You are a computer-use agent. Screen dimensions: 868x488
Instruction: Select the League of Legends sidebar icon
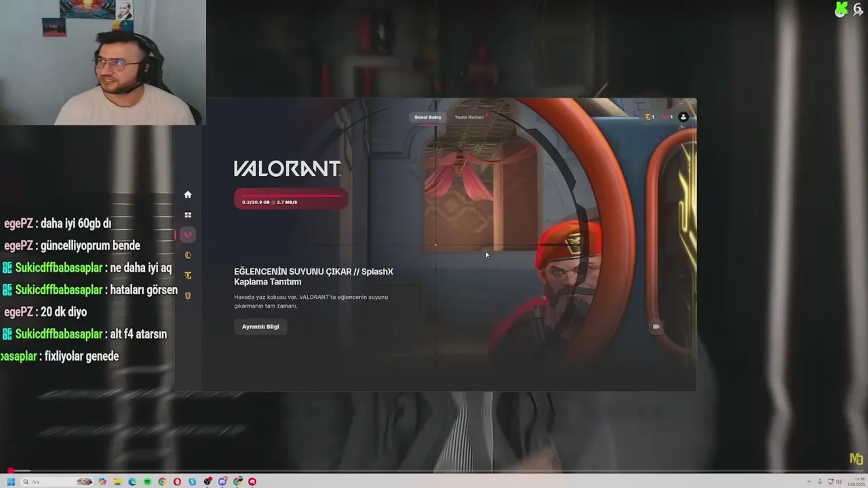point(188,256)
